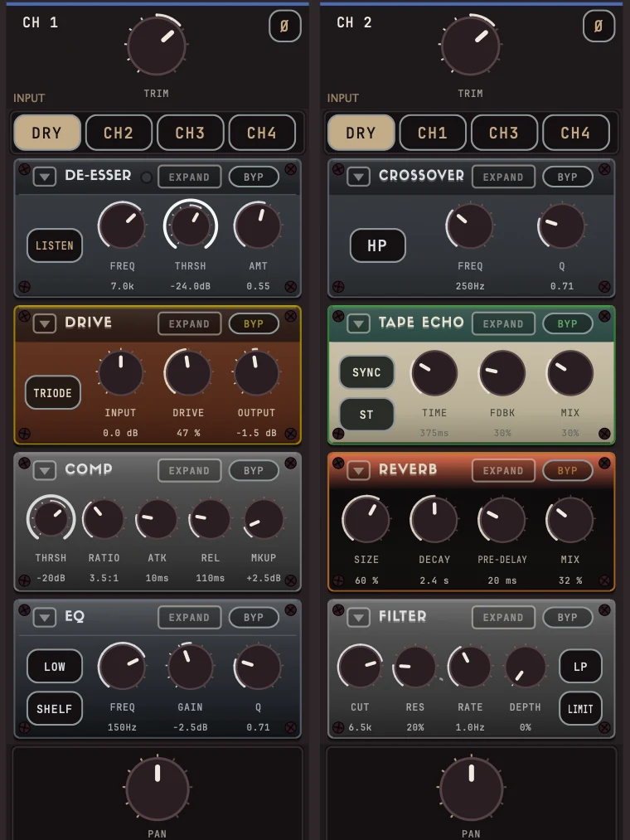Click the DRIVE amount knob at 47 %
Screen dimensions: 630x840
pyautogui.click(x=188, y=372)
